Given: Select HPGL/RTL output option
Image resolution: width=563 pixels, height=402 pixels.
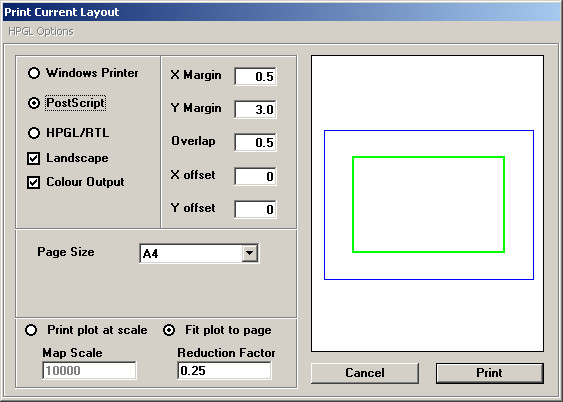Looking at the screenshot, I should click(x=34, y=133).
